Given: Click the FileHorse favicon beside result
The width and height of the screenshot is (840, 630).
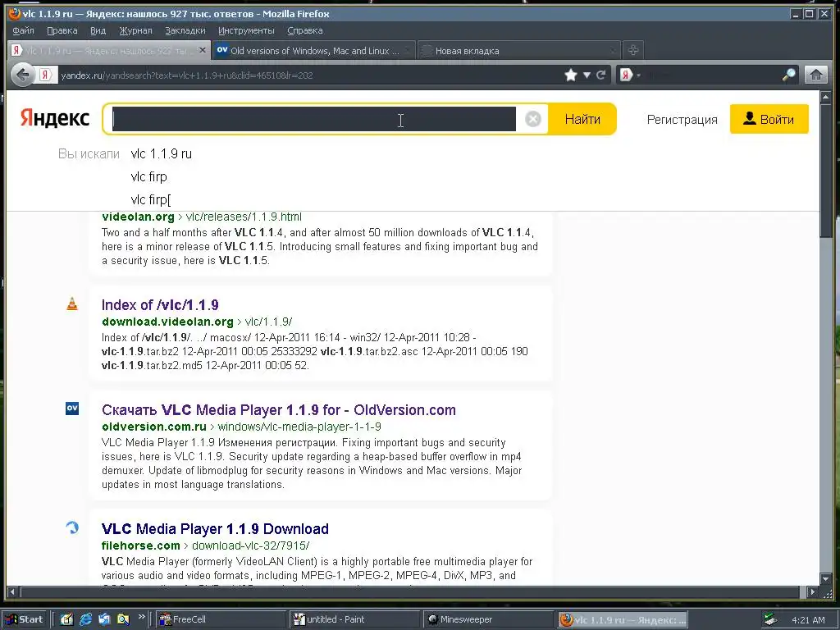Looking at the screenshot, I should point(72,527).
